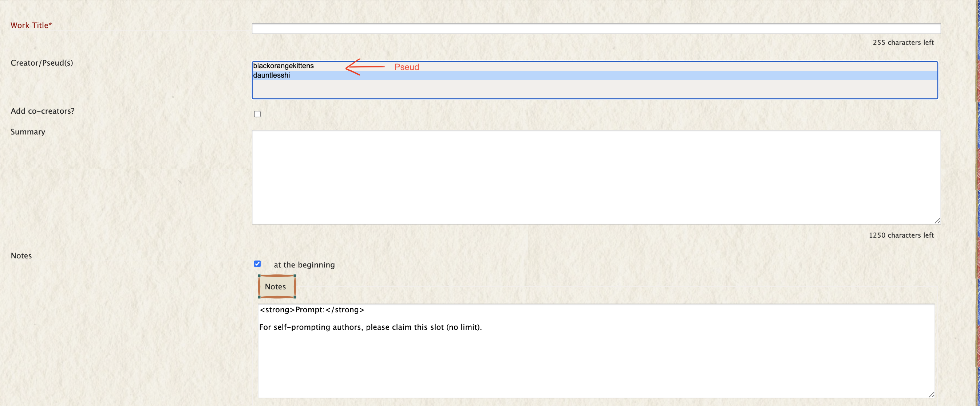Click the Prompt text inside Notes field
The width and height of the screenshot is (980, 406).
pyautogui.click(x=312, y=310)
